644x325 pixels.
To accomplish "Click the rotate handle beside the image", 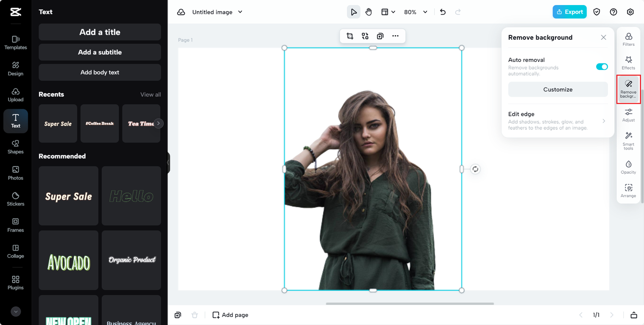I will (475, 169).
